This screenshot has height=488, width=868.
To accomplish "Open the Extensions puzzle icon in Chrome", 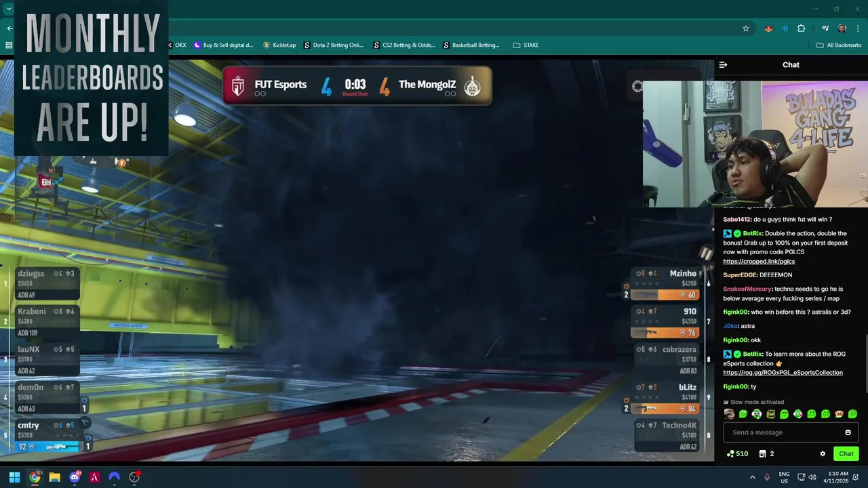I will [x=802, y=28].
